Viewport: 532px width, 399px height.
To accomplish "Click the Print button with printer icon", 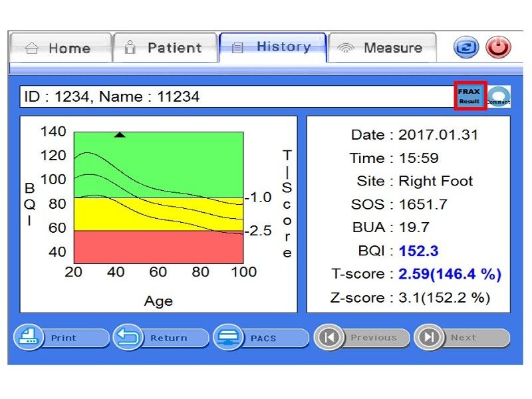I will 62,338.
